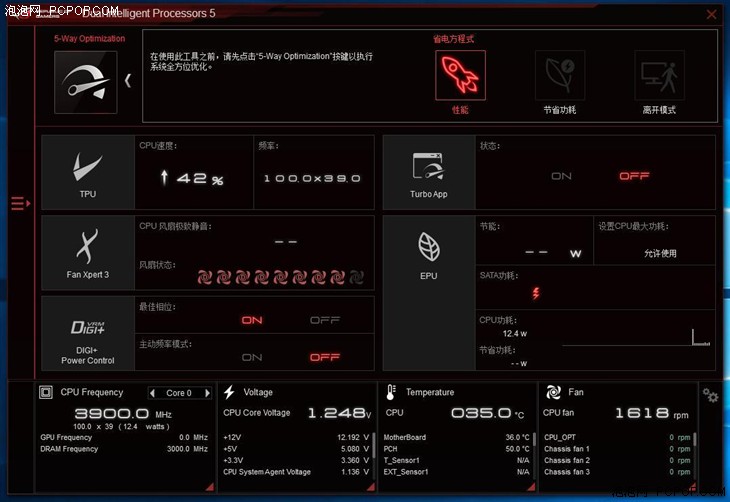Click the PCH temperature row
The image size is (730, 502).
click(456, 449)
